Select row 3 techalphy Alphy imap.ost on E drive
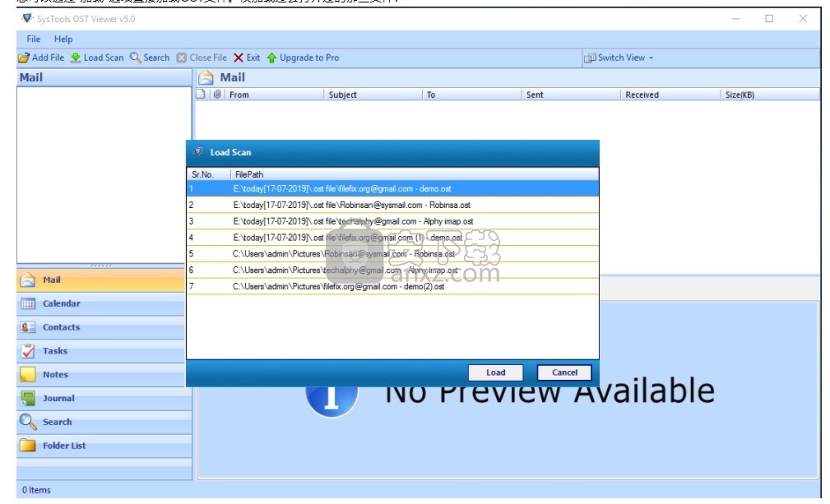The height and width of the screenshot is (504, 830). [x=392, y=222]
